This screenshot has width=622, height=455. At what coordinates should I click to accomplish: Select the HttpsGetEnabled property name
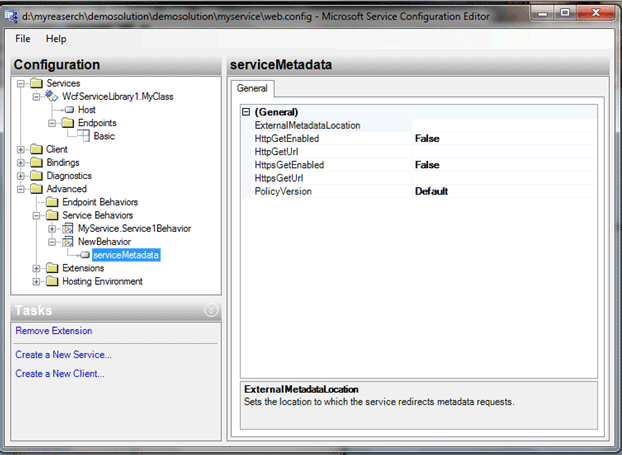pyautogui.click(x=289, y=165)
